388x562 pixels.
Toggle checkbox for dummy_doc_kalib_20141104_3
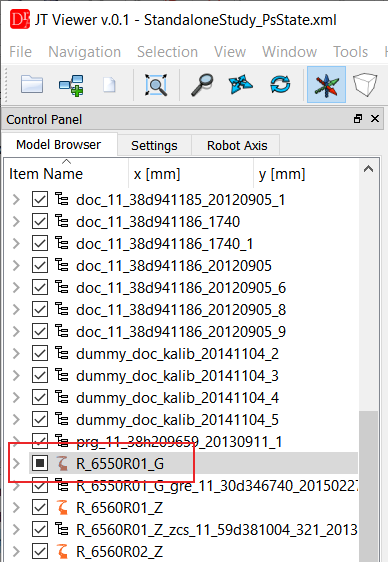point(40,375)
